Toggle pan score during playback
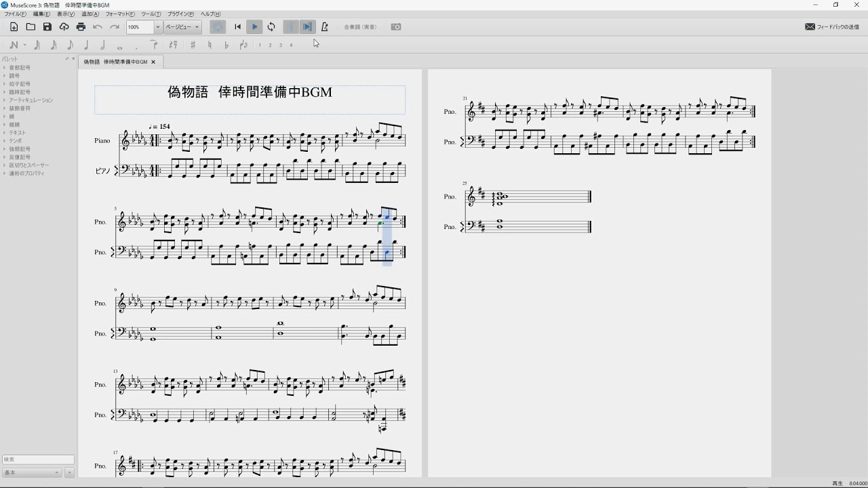Image resolution: width=868 pixels, height=488 pixels. click(x=307, y=27)
